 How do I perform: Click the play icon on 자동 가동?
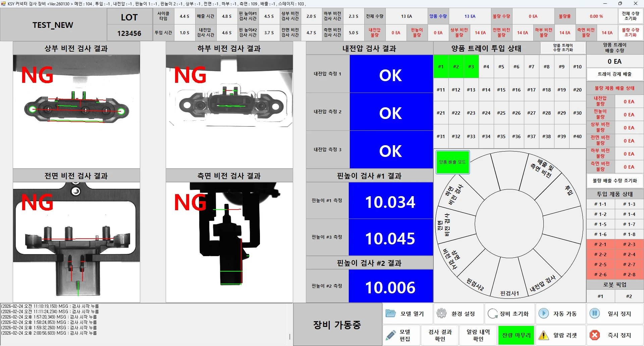543,313
